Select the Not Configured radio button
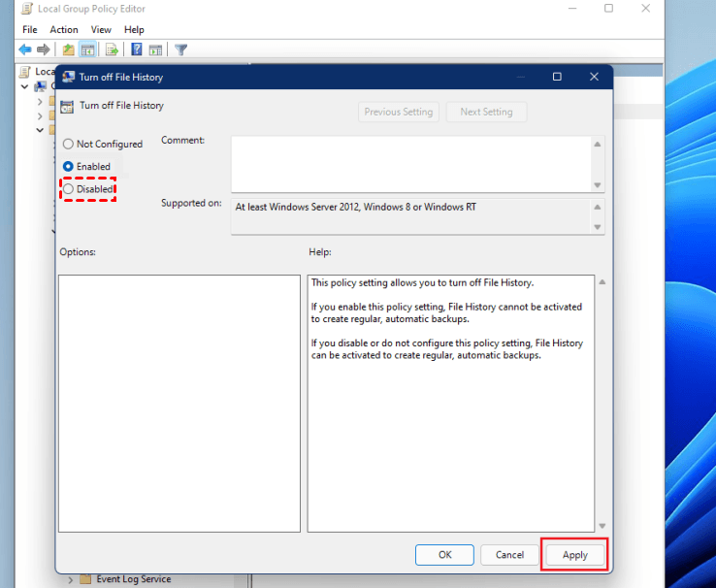This screenshot has height=588, width=716. (68, 145)
